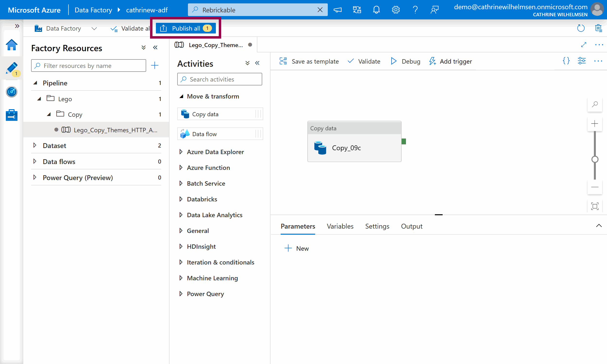Click the refresh icon

[581, 28]
